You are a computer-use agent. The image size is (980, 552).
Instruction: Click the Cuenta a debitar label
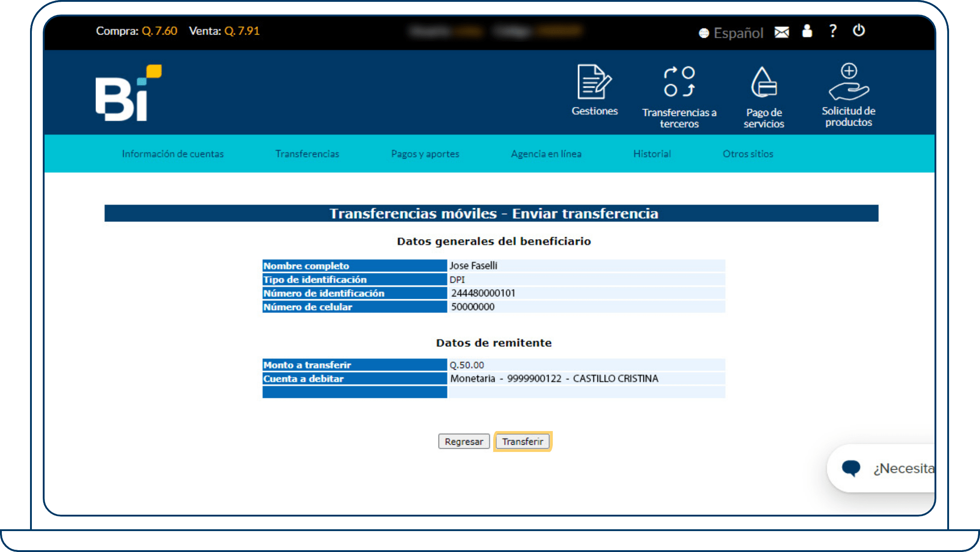pyautogui.click(x=303, y=379)
